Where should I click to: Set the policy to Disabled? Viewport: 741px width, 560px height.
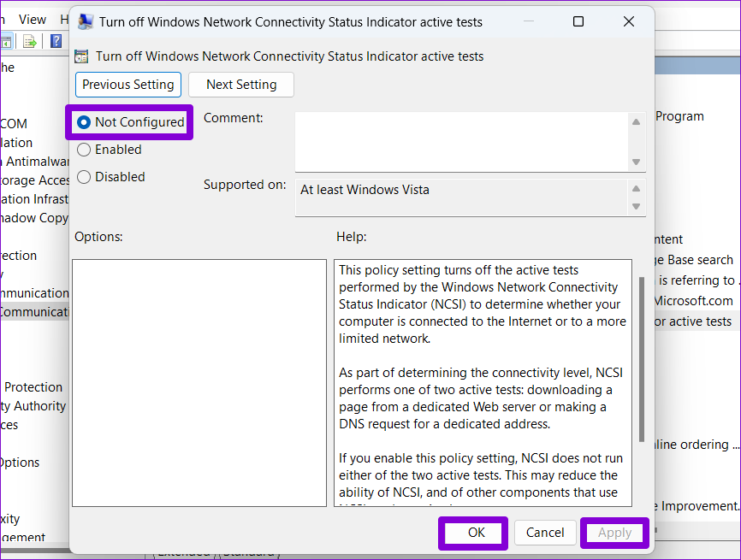pos(84,177)
